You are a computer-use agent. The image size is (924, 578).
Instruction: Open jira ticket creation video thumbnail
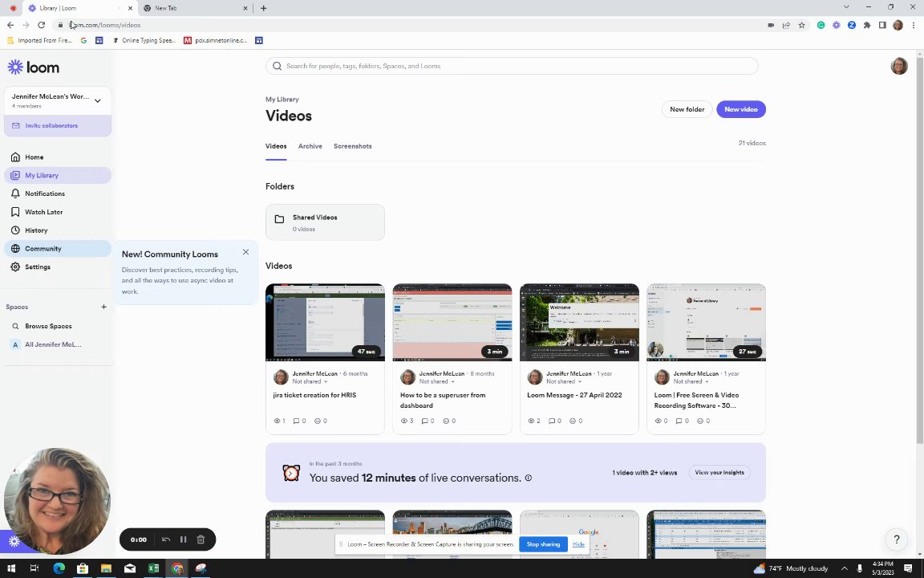[325, 323]
